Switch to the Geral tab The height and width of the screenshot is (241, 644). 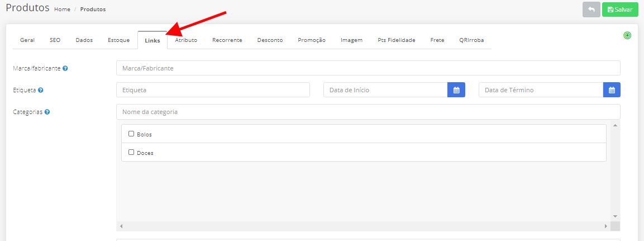click(27, 40)
